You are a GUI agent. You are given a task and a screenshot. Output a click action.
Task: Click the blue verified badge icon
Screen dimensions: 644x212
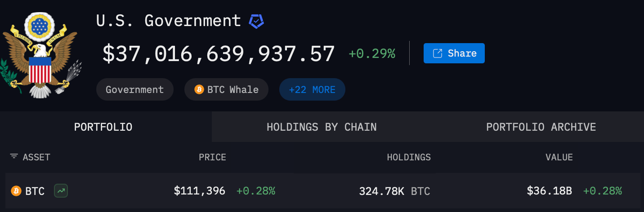256,21
